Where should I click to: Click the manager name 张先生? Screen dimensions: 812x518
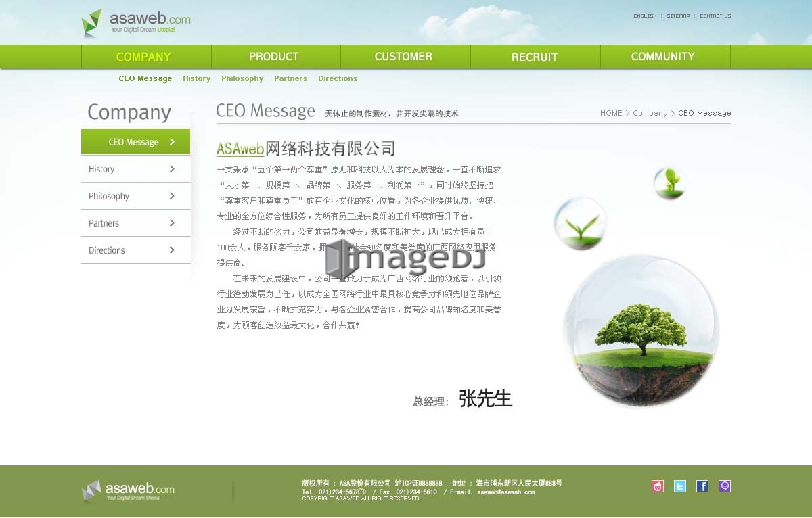[485, 398]
